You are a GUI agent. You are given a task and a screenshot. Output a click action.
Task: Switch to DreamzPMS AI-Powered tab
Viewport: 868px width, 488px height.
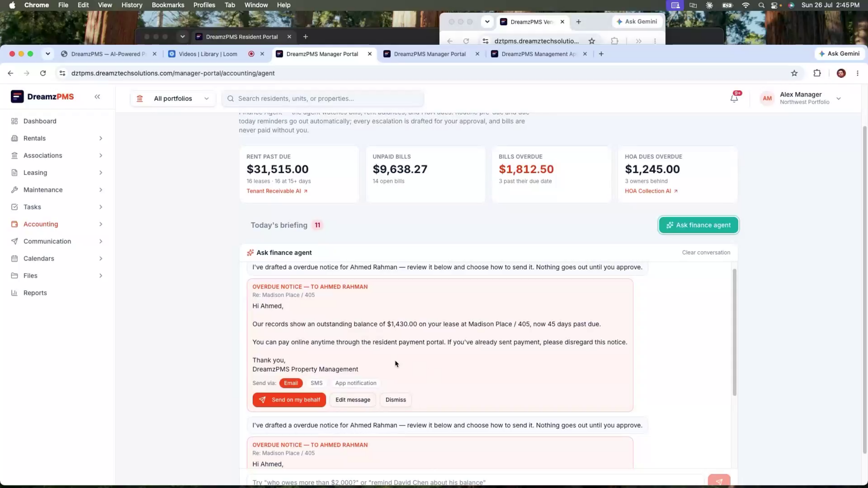[x=109, y=54]
